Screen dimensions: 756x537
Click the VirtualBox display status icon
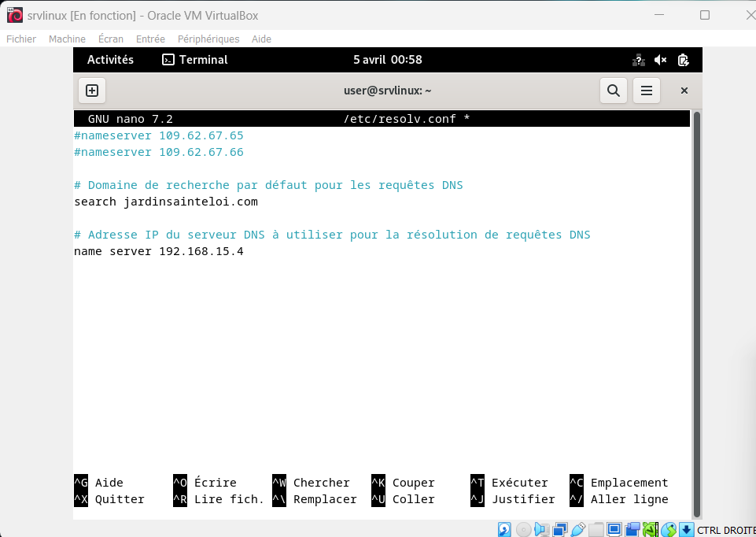tap(614, 529)
